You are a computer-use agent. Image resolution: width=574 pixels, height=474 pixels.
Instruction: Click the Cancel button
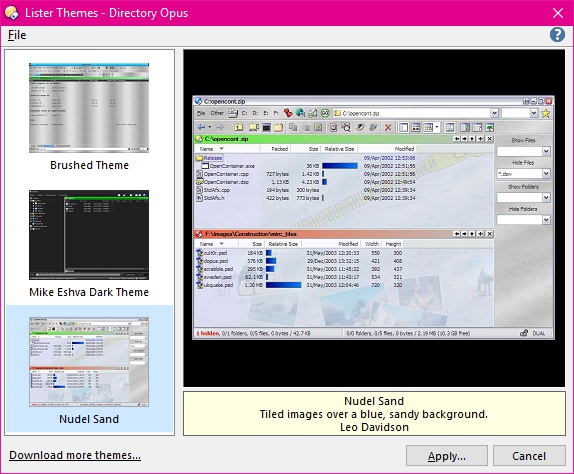529,456
